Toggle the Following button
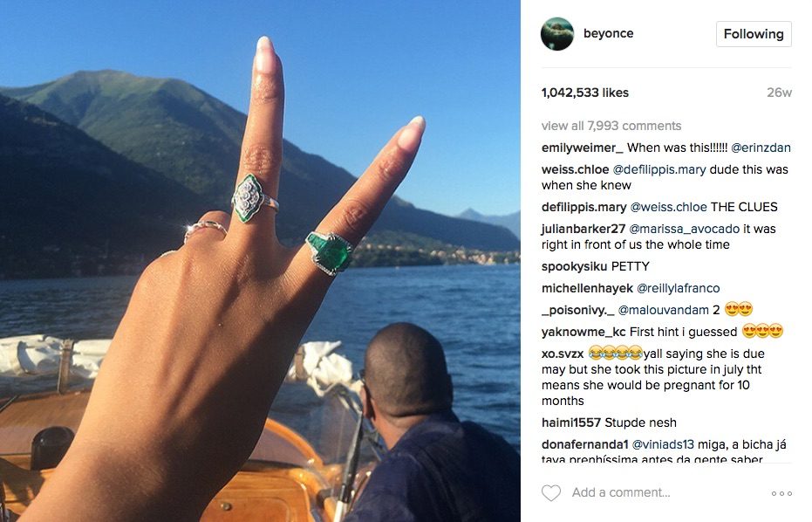 pos(754,34)
